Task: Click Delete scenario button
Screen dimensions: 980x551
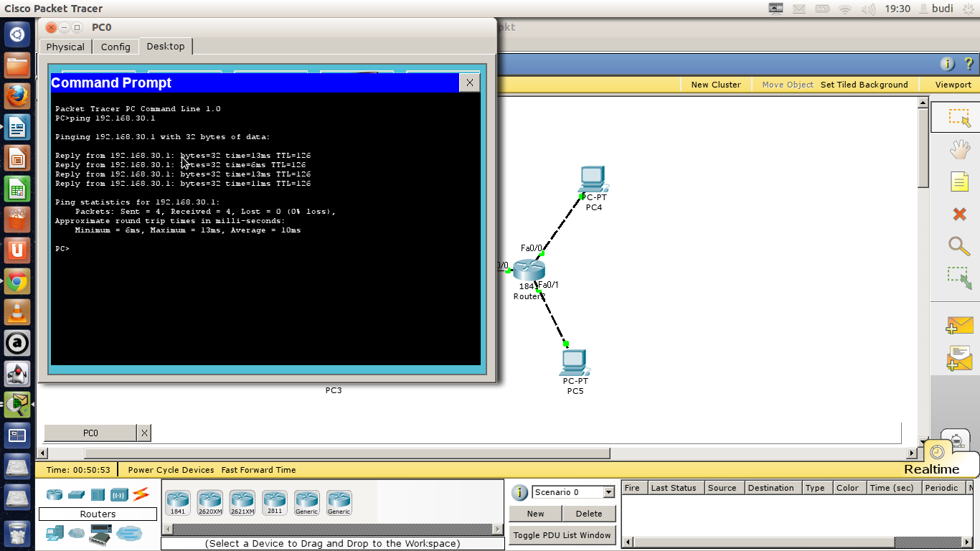Action: point(589,514)
